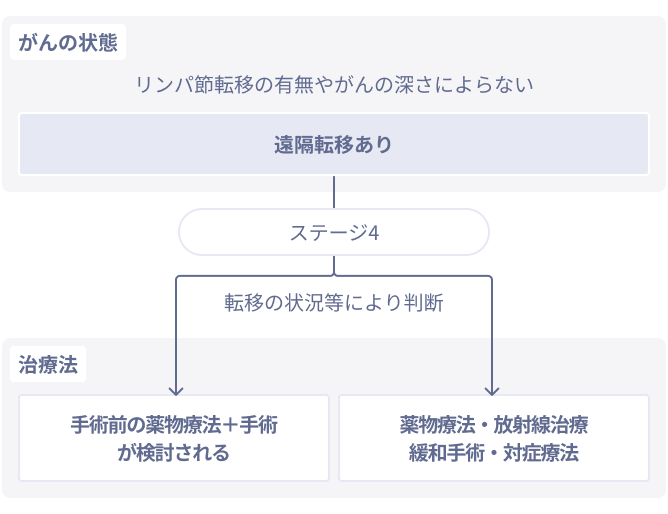Click the left downward arrowhead
Screen dimensions: 668x514
tap(176, 390)
